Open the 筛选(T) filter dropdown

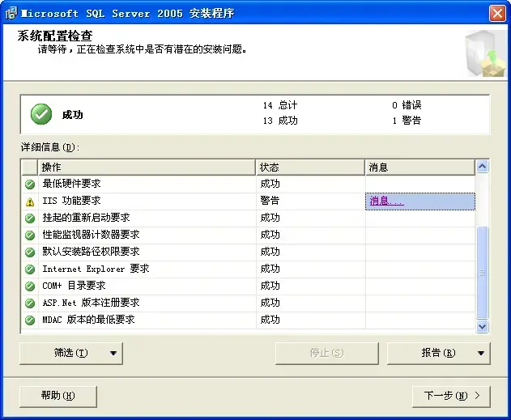pos(71,353)
